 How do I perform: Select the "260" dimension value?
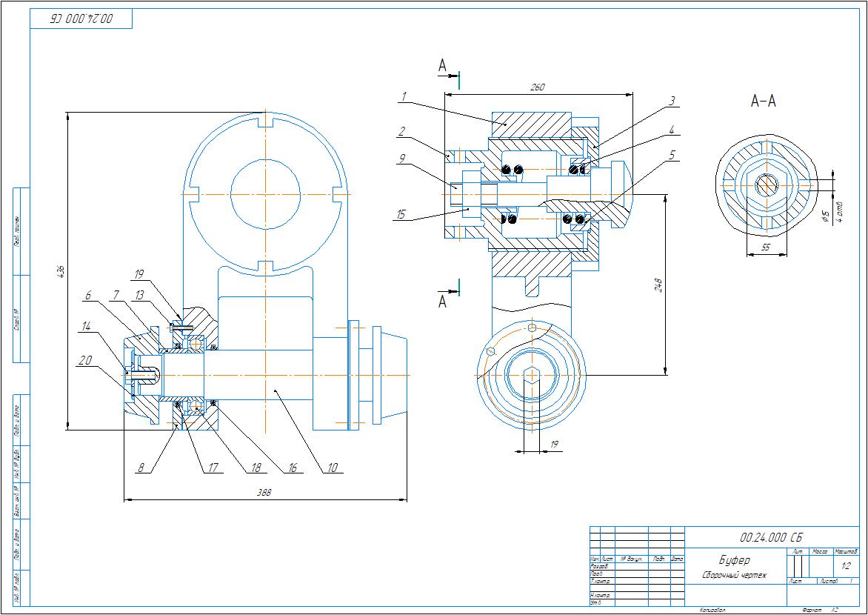538,87
